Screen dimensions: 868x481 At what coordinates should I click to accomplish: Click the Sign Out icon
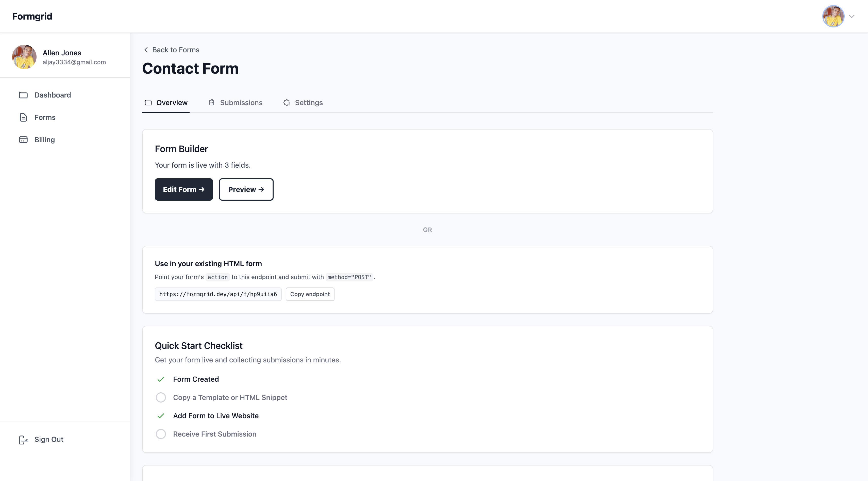23,440
